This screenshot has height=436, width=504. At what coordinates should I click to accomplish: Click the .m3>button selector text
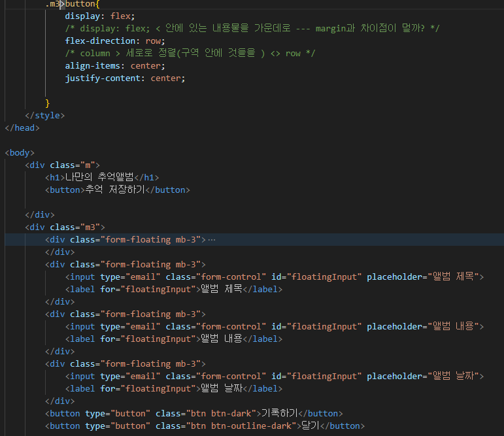click(x=73, y=4)
